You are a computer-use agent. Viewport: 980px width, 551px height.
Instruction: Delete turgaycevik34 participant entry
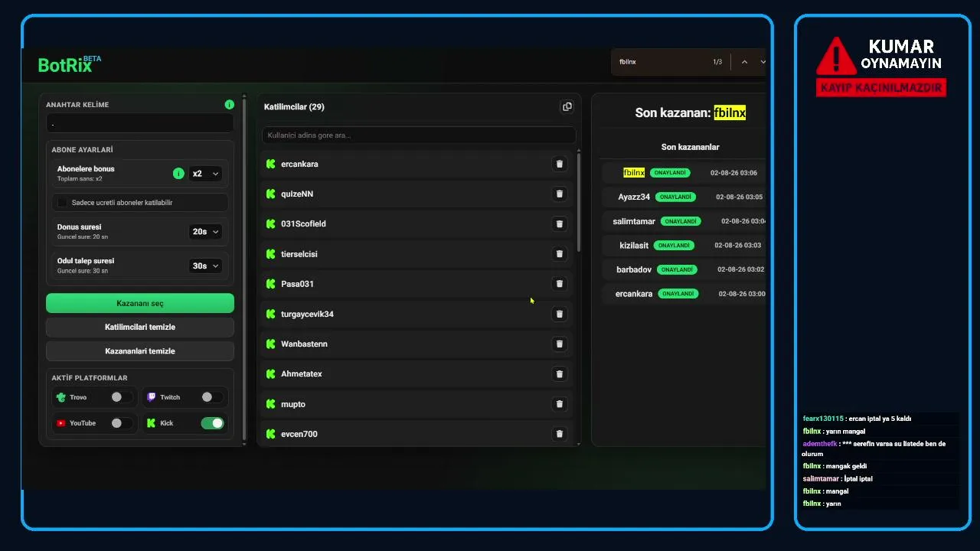[559, 314]
